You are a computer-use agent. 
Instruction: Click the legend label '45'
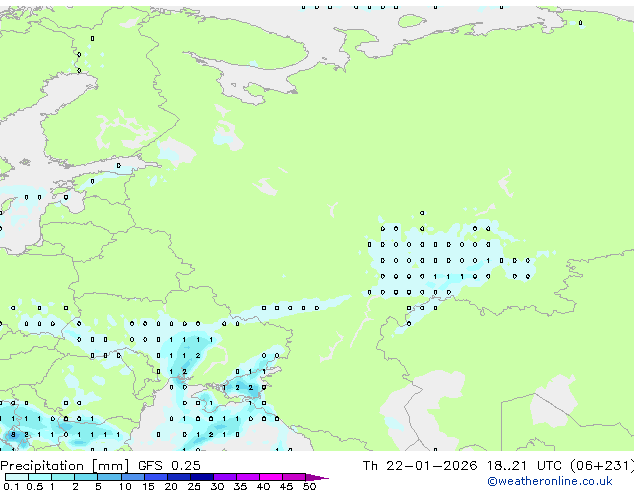pos(286,486)
